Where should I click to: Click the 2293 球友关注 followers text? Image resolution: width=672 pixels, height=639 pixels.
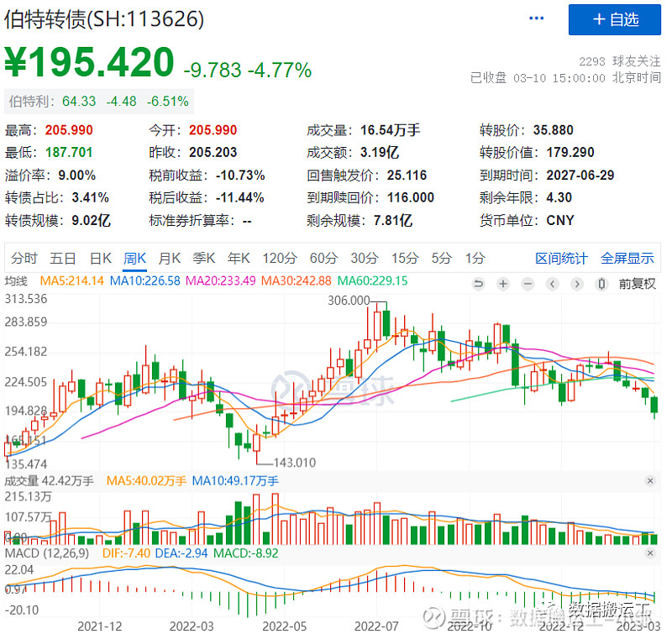pos(619,61)
